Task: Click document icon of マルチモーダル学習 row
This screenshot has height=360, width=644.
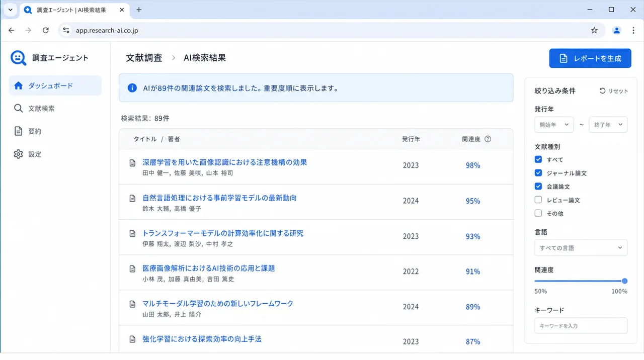Action: pyautogui.click(x=133, y=304)
